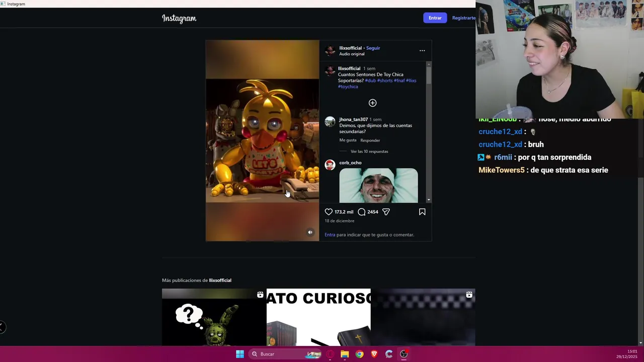Click the Toy Chica video player

[x=262, y=140]
